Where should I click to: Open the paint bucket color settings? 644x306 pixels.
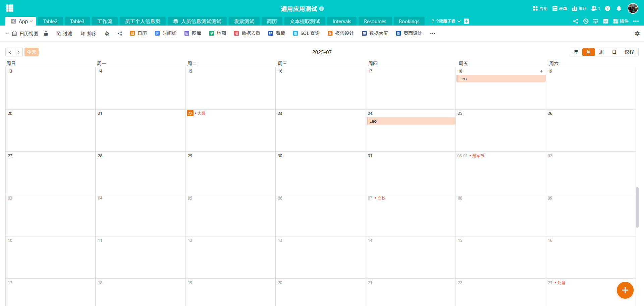click(107, 34)
